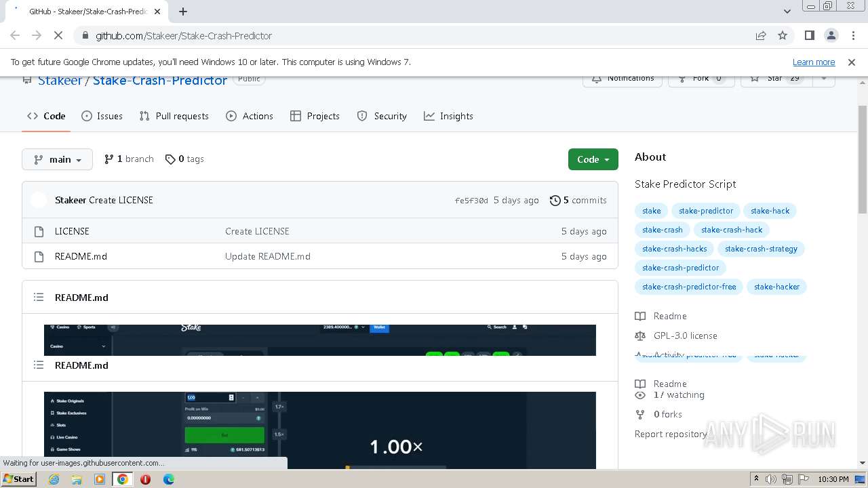
Task: Open File Explorer from taskbar
Action: click(77, 479)
